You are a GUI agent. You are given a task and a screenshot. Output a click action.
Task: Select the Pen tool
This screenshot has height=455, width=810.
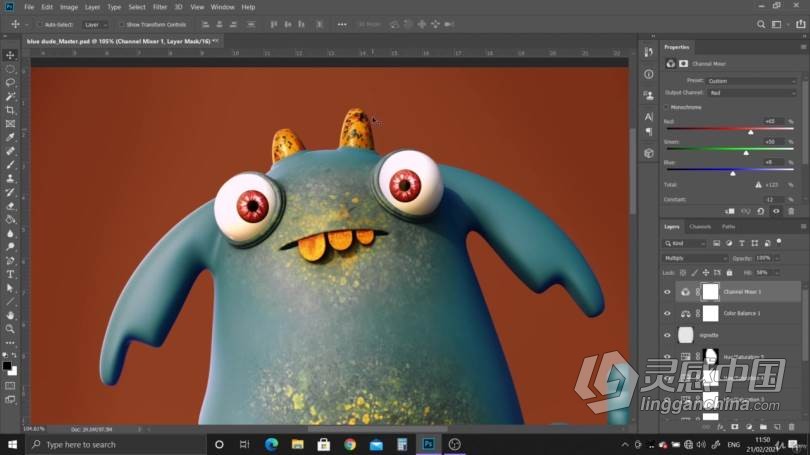point(10,260)
